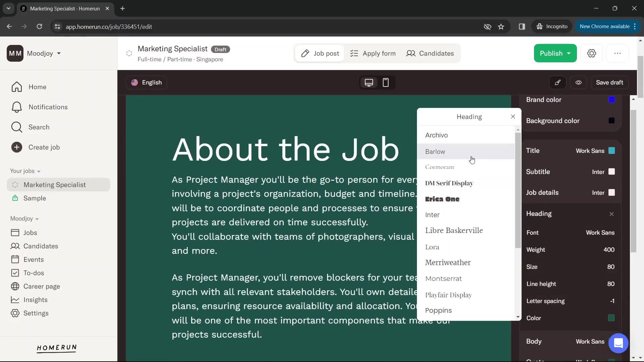The image size is (644, 362).
Task: Switch to the Candidates tab
Action: 431,54
